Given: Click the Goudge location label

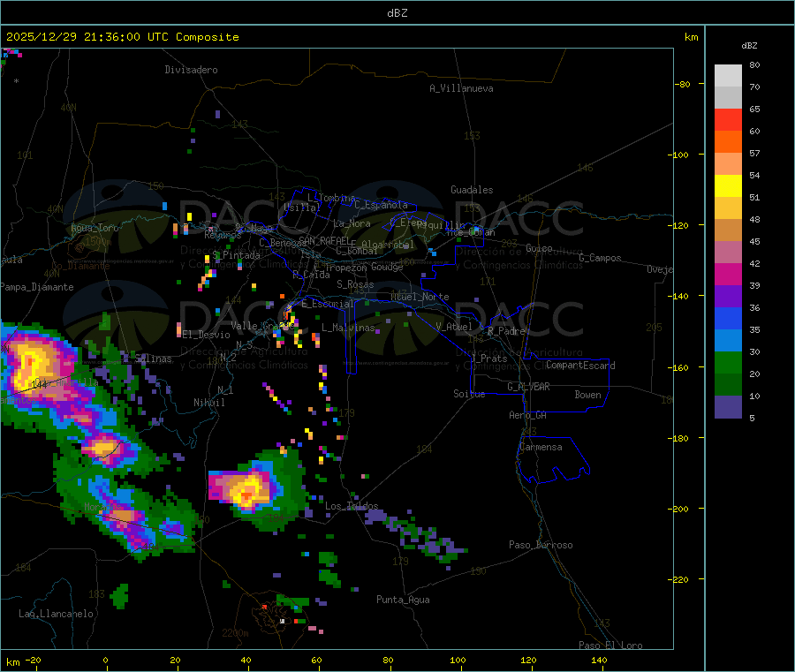Looking at the screenshot, I should click(387, 267).
